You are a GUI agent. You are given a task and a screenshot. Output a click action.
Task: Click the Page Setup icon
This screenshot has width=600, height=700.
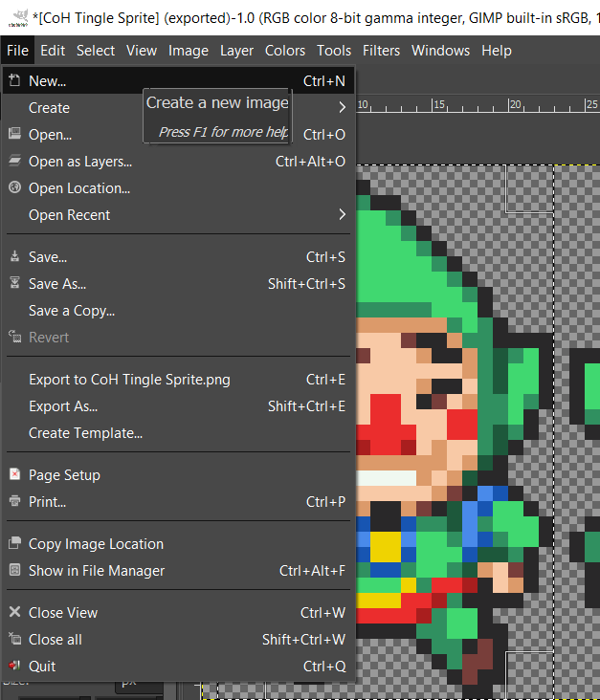[14, 474]
